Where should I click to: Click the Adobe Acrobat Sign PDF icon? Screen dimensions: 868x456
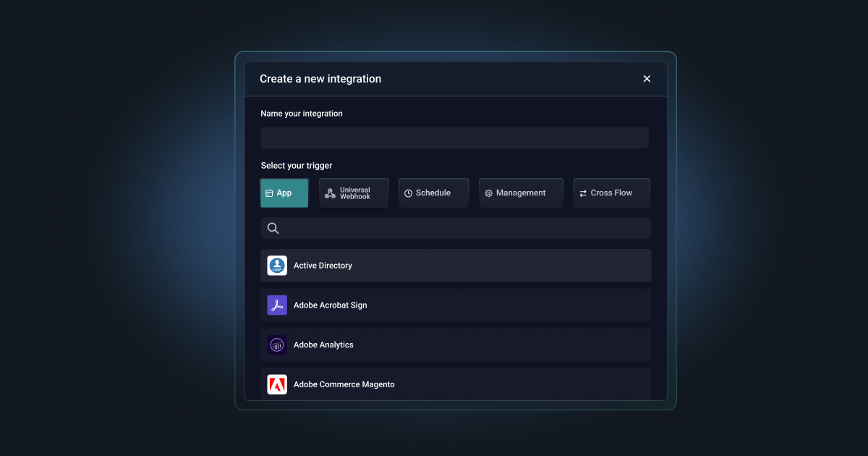point(277,305)
